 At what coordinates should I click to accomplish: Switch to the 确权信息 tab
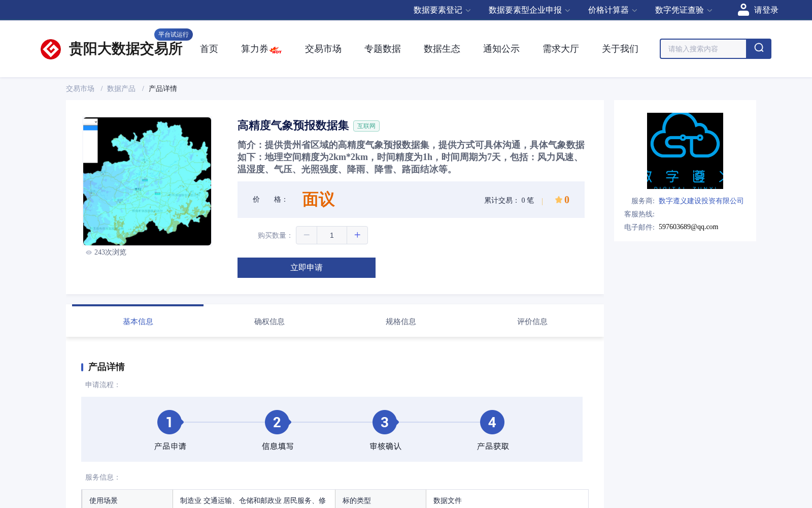269,322
